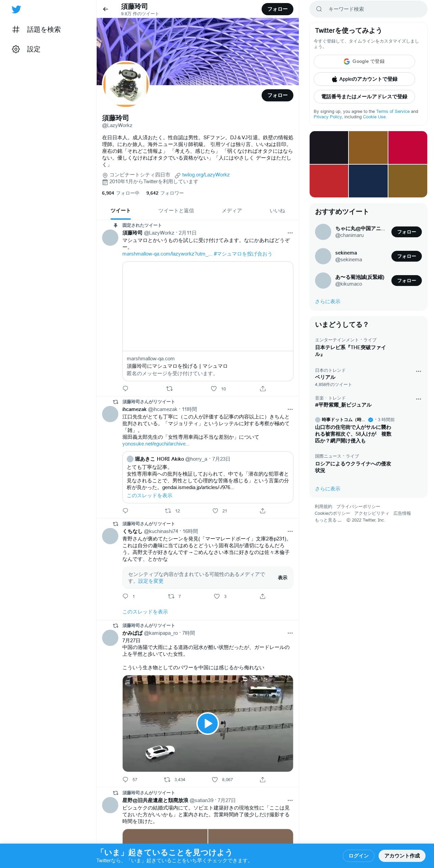434x868 pixels.
Task: Switch to メディア tab
Action: pos(232,211)
